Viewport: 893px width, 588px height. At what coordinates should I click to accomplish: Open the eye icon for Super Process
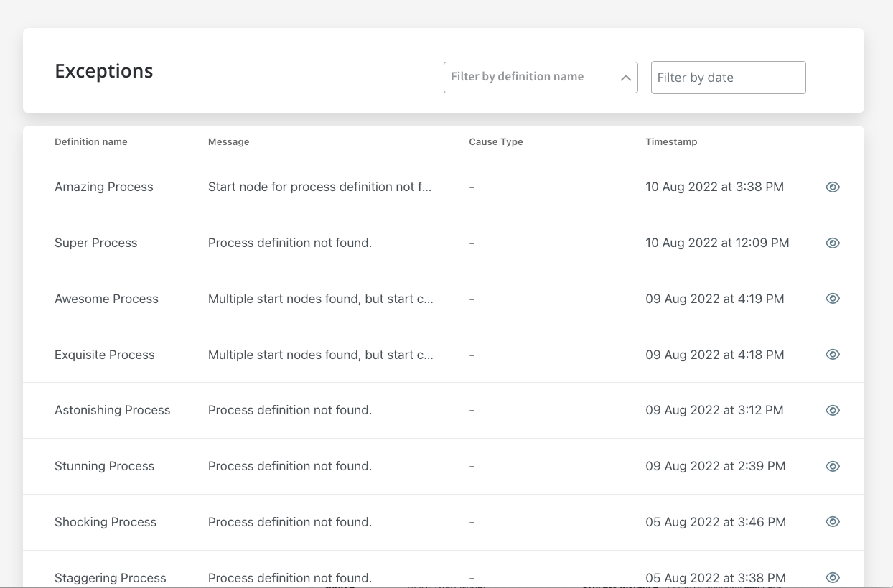(833, 243)
